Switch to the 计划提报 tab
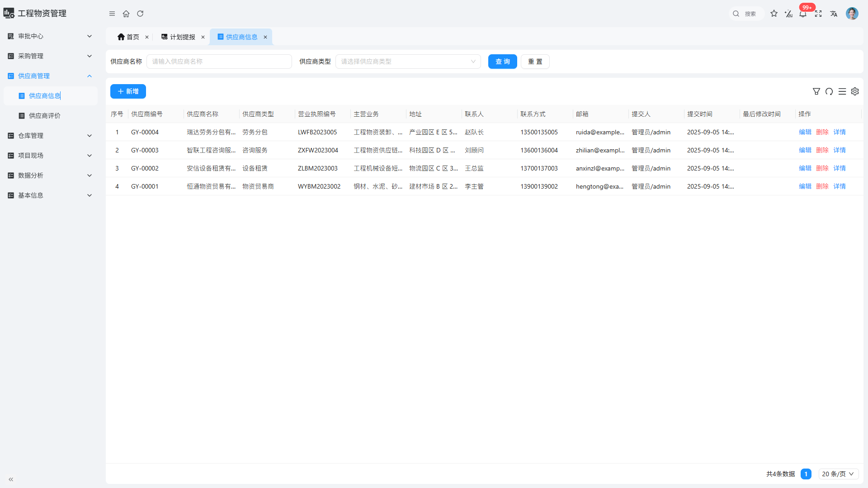The width and height of the screenshot is (868, 488). [182, 37]
